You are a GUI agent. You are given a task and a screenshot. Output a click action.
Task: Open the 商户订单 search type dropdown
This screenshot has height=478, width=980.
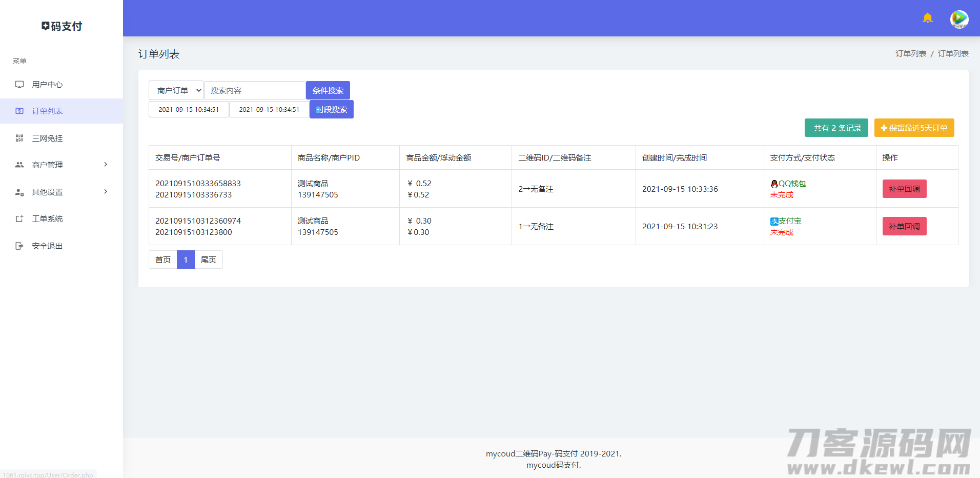pyautogui.click(x=176, y=90)
